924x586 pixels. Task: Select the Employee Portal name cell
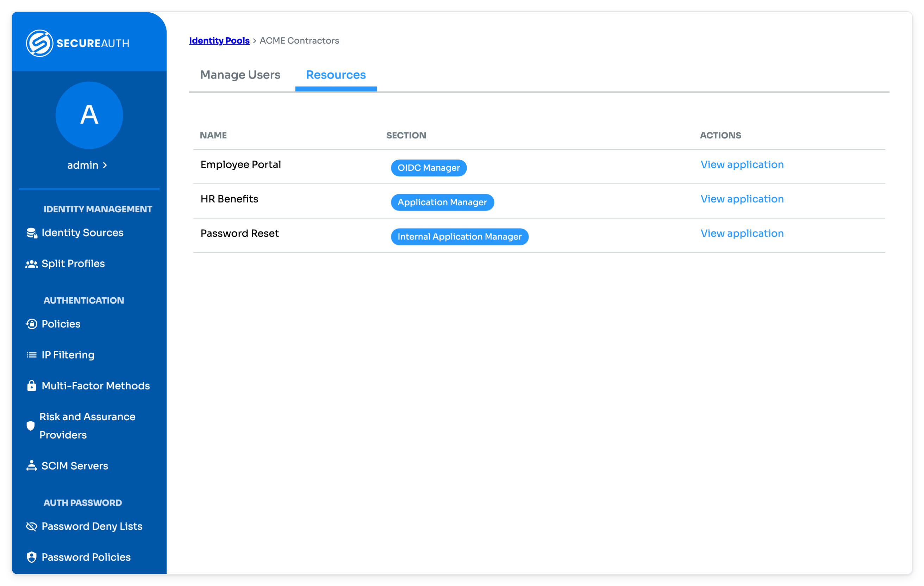[x=241, y=164]
